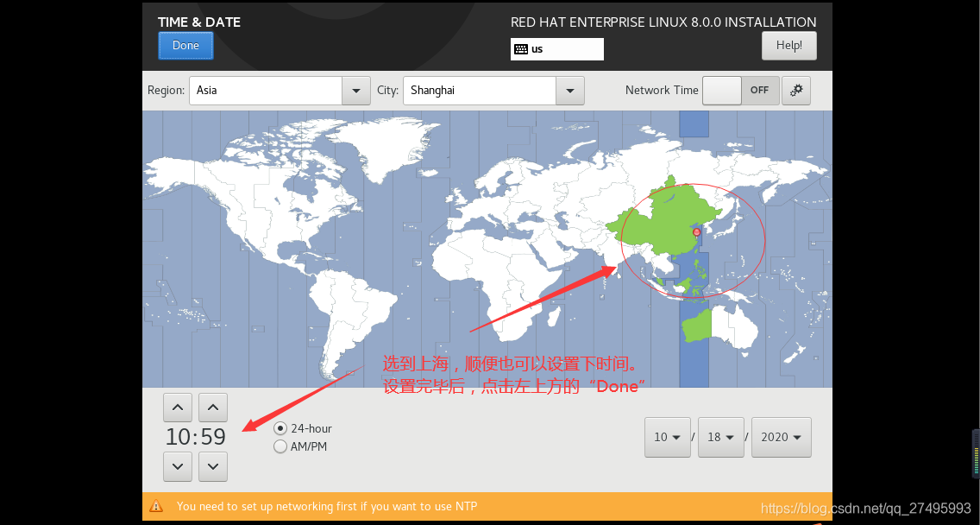The image size is (980, 525).
Task: Select the AM/PM radio option
Action: 300,446
